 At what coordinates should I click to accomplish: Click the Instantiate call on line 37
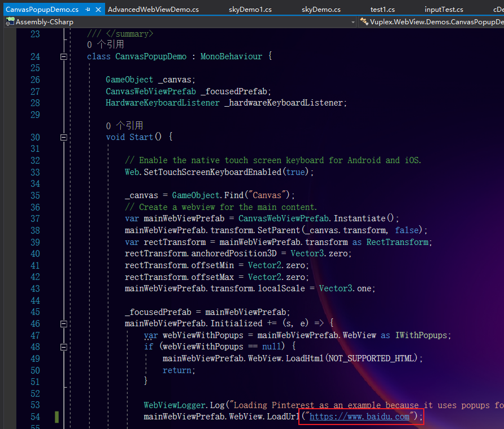pyautogui.click(x=359, y=218)
